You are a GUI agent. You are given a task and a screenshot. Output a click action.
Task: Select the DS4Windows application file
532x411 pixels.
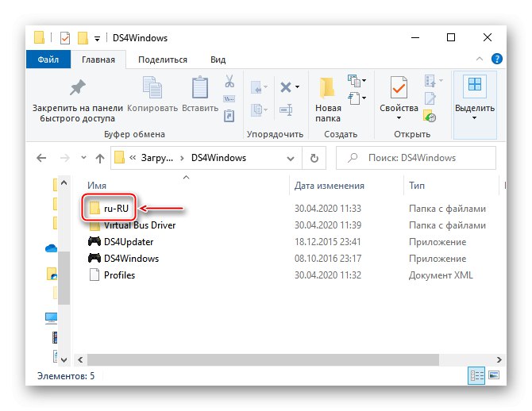(x=124, y=259)
